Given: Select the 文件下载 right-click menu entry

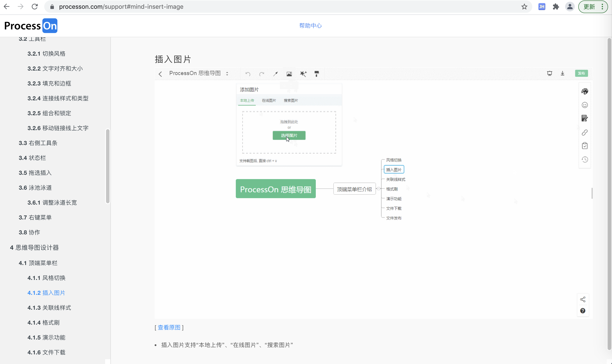Looking at the screenshot, I should tap(394, 209).
